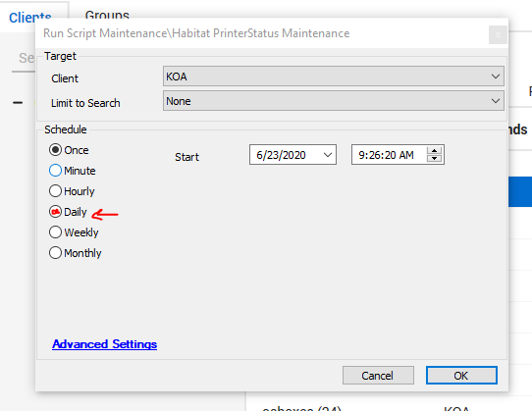This screenshot has height=411, width=532.
Task: Select the Once schedule option
Action: click(x=69, y=150)
